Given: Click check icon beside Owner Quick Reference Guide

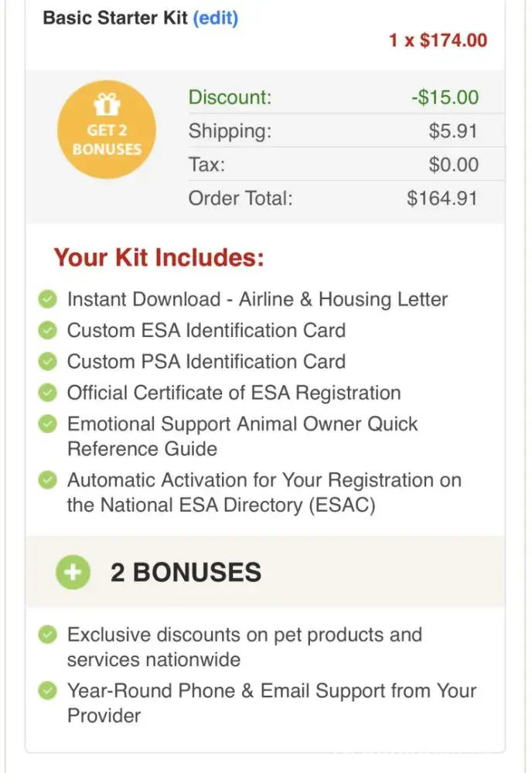Looking at the screenshot, I should [x=48, y=424].
